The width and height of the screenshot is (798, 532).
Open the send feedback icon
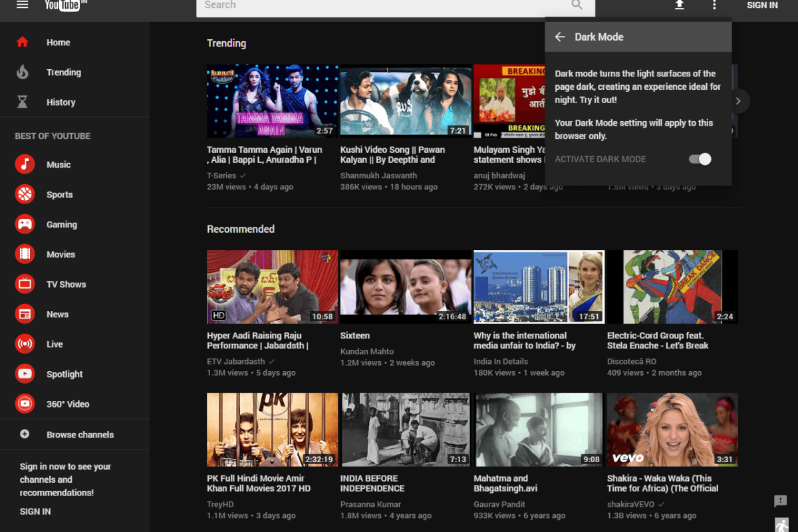[781, 501]
